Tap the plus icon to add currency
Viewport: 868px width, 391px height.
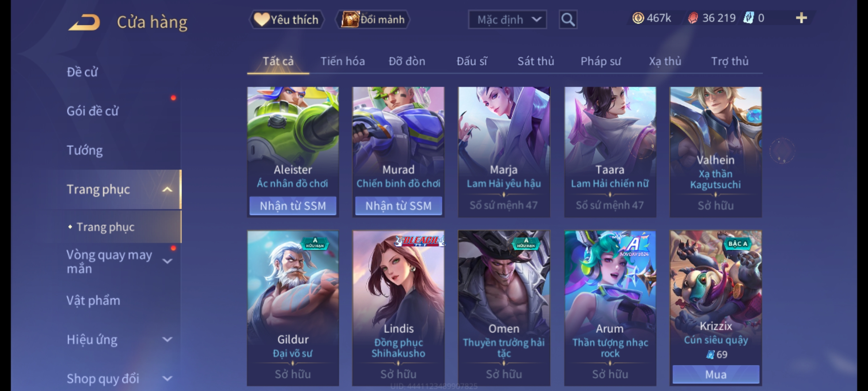point(801,18)
